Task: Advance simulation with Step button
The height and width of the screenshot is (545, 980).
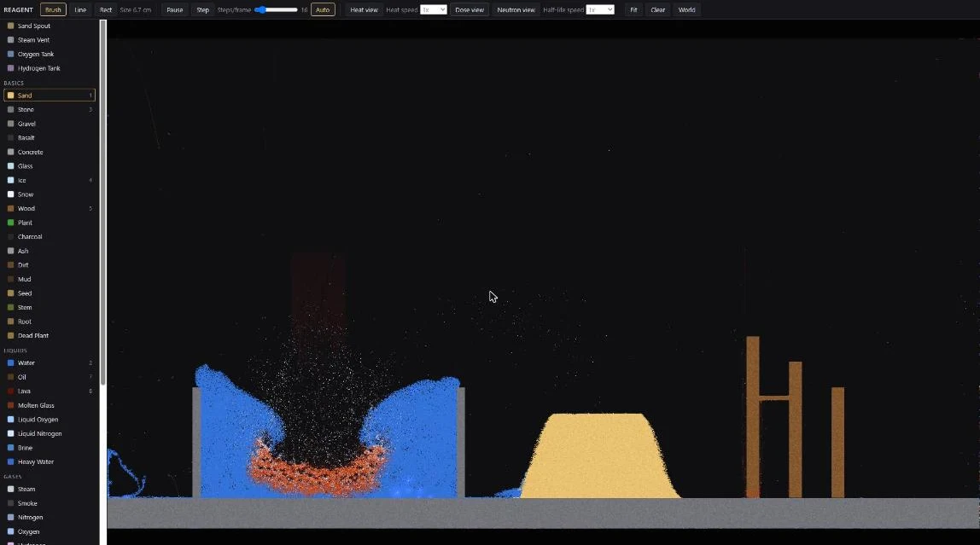Action: 202,10
